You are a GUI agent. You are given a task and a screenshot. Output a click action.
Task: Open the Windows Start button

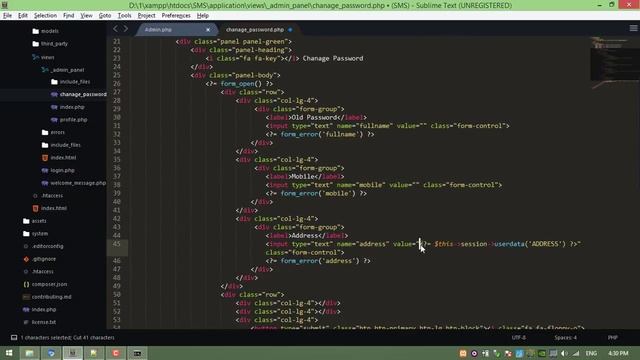9,353
